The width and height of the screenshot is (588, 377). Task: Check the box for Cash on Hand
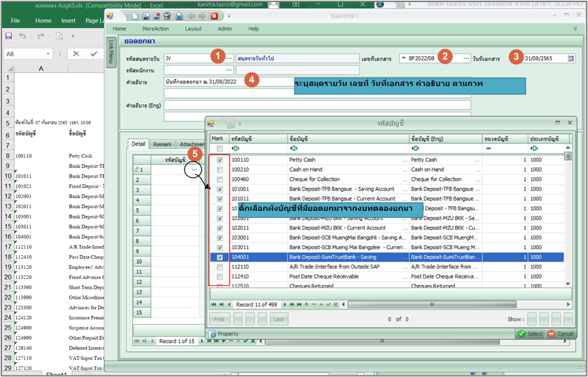(219, 169)
